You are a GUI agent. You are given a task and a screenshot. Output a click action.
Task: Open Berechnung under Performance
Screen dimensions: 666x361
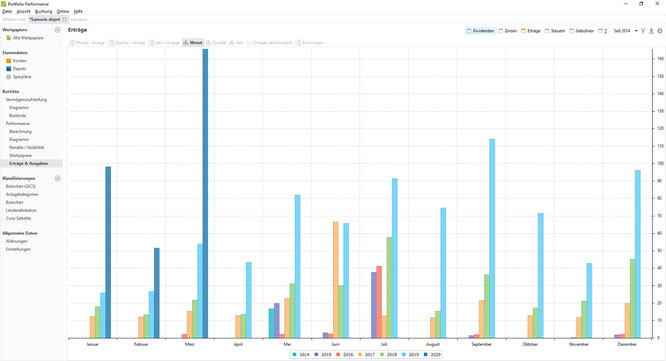click(x=20, y=132)
